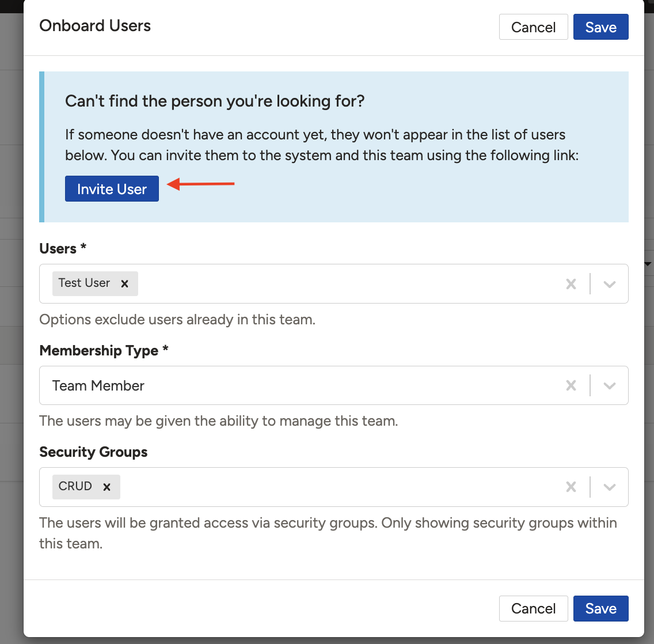
Task: Focus the Users multi-select input field
Action: [x=334, y=284]
